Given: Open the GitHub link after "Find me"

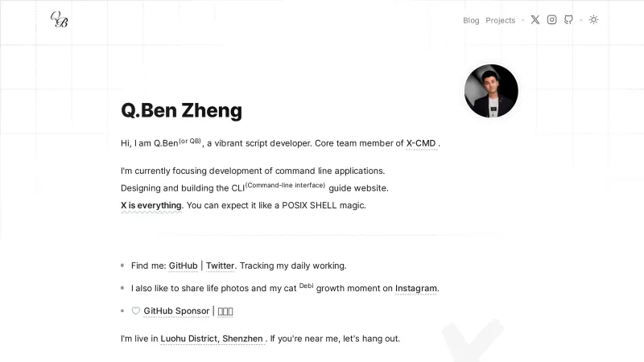Looking at the screenshot, I should coord(184,265).
